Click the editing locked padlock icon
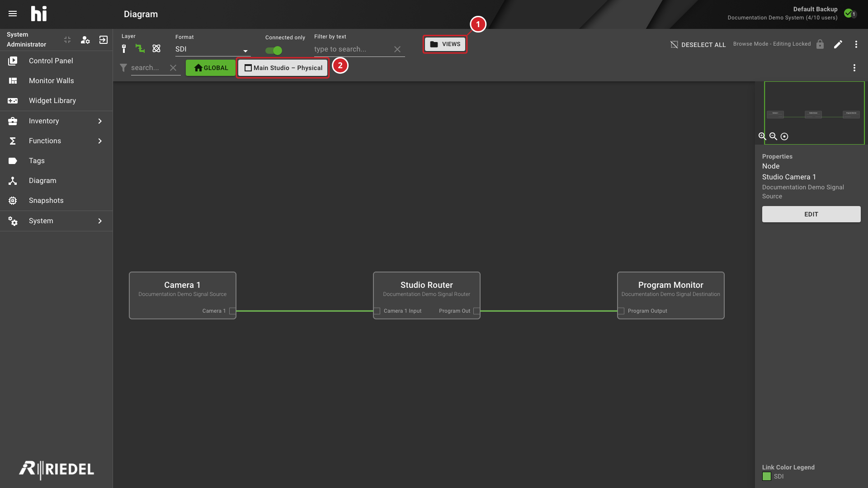This screenshot has height=488, width=868. 820,44
